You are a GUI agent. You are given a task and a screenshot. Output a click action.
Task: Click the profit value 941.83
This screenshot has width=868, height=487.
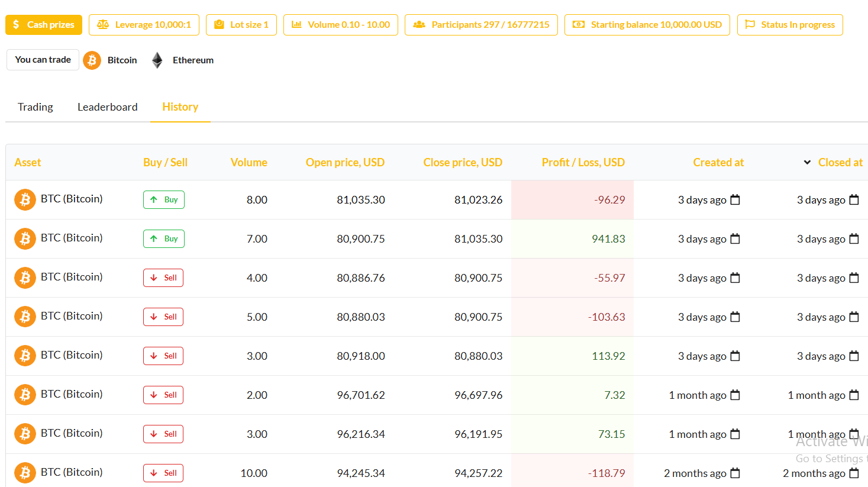(x=608, y=239)
